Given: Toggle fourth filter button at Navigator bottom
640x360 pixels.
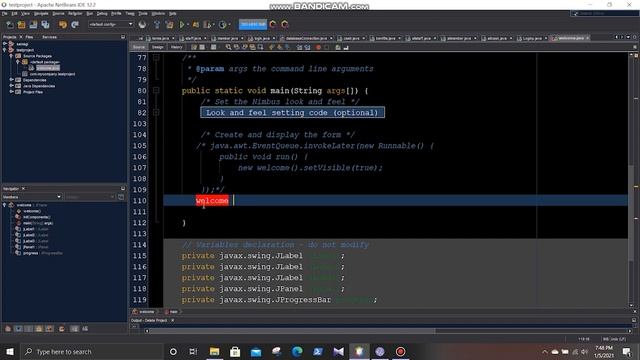Looking at the screenshot, I should tap(39, 329).
